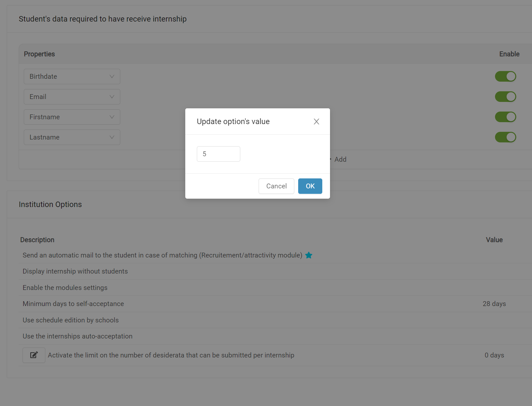Select 'Use the internships auto-acceptation' row
This screenshot has width=532, height=406.
click(275, 336)
